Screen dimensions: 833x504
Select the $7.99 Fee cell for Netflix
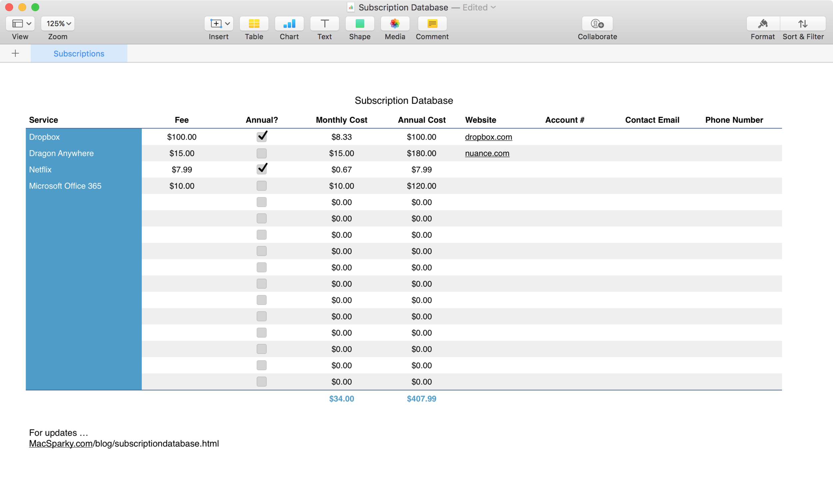pyautogui.click(x=182, y=169)
